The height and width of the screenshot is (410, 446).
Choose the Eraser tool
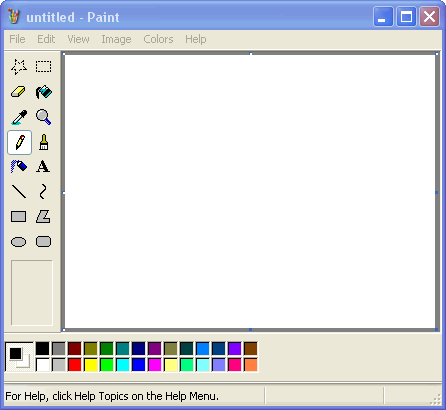click(x=19, y=92)
